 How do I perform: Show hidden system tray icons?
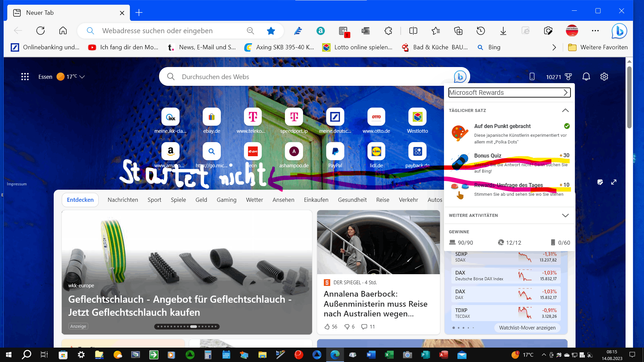point(544,355)
